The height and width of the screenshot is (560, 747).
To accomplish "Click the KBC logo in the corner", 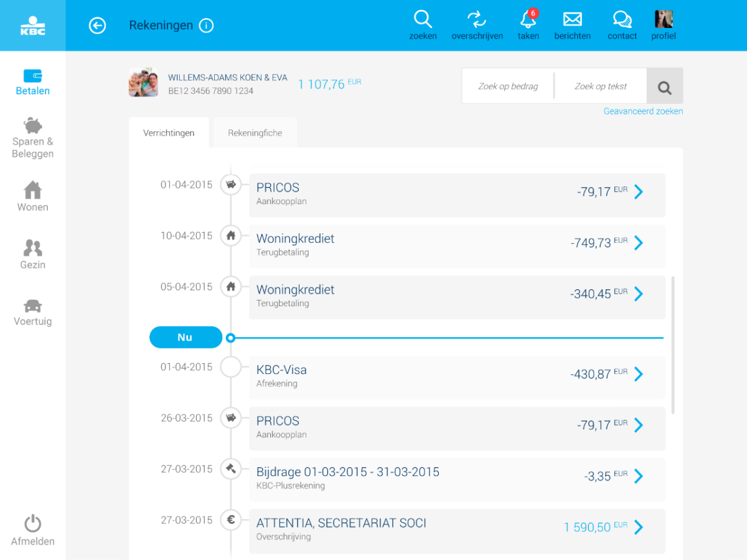I will pyautogui.click(x=32, y=26).
